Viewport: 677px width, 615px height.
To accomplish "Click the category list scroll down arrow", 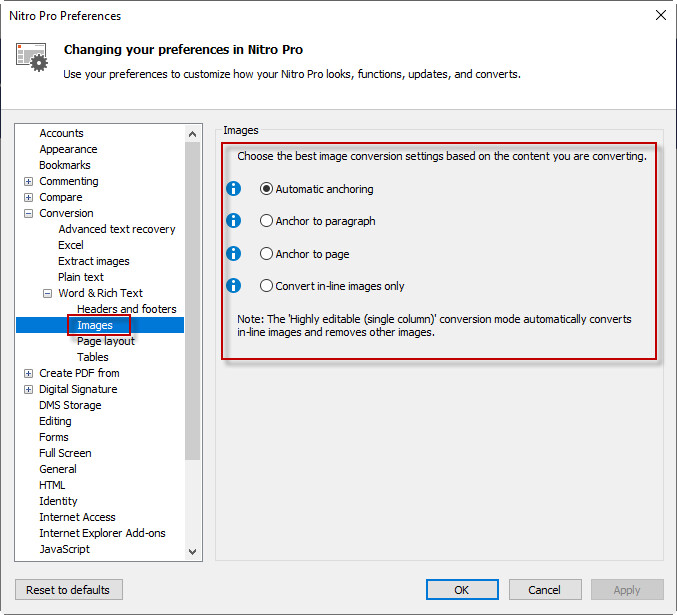I will pos(193,550).
